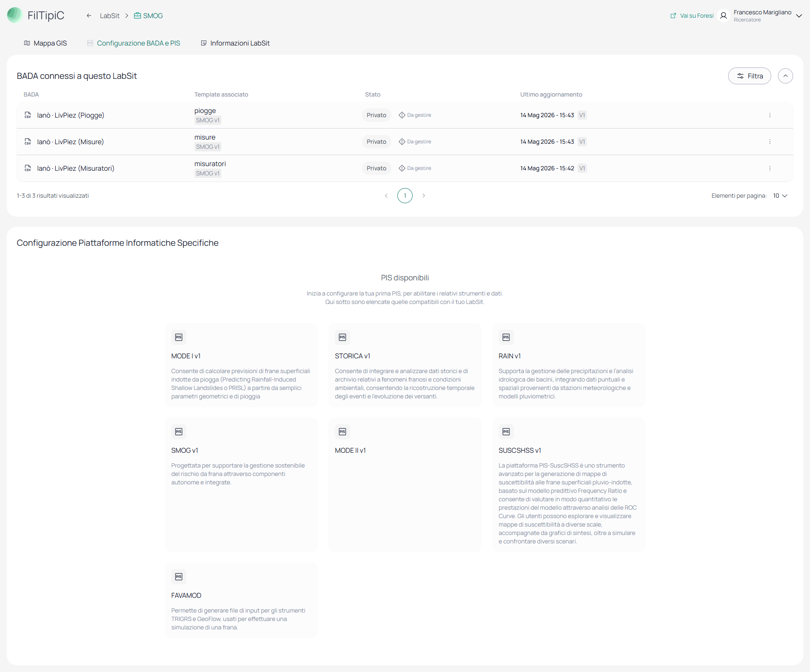
Task: Click the FilTipiC logo
Action: pos(35,16)
